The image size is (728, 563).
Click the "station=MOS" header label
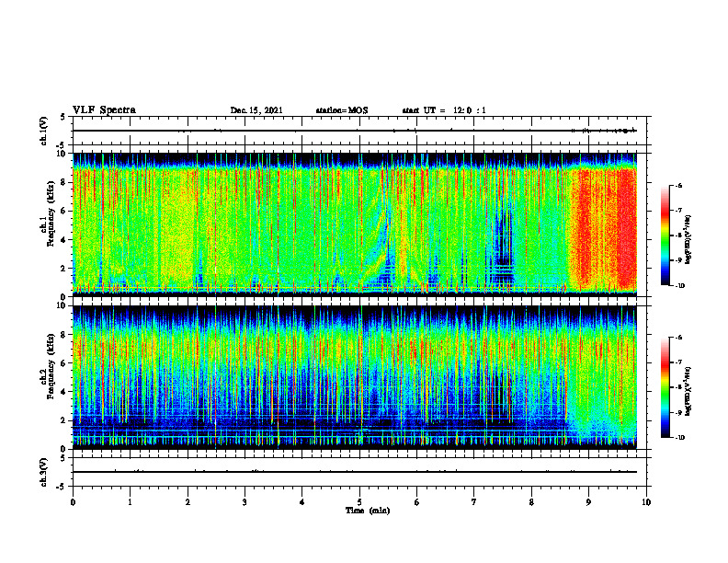point(342,110)
